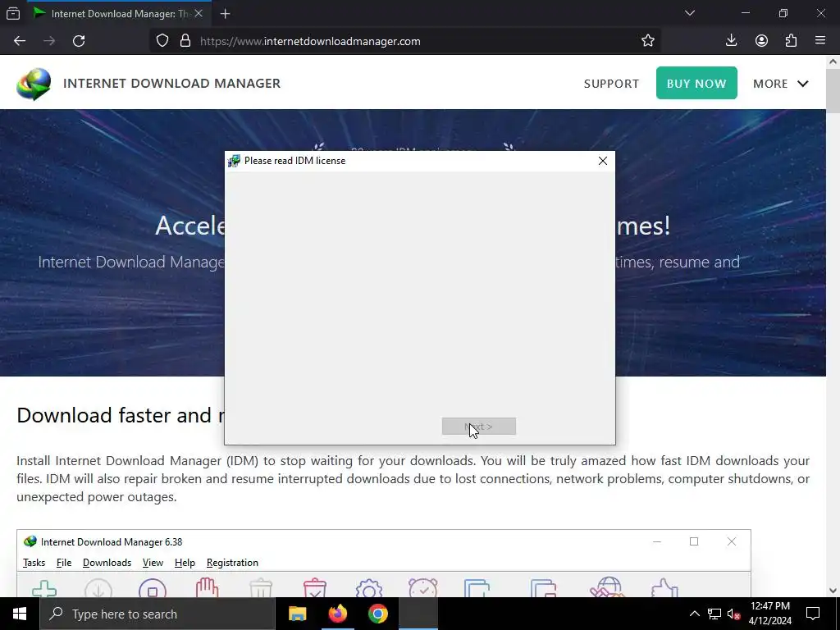Open the Downloads menu in IDM 6.38 image
This screenshot has height=630, width=840.
[x=107, y=563]
